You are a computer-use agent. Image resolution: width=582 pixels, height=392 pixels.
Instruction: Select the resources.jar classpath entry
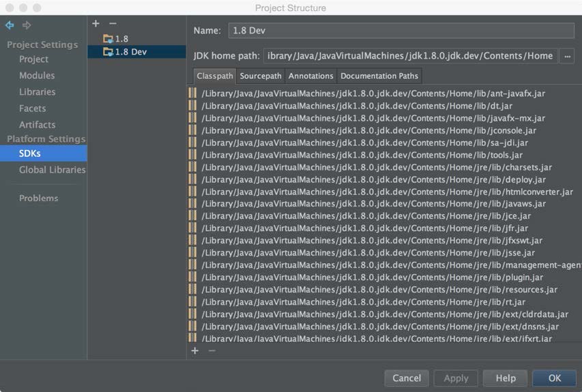pos(379,289)
